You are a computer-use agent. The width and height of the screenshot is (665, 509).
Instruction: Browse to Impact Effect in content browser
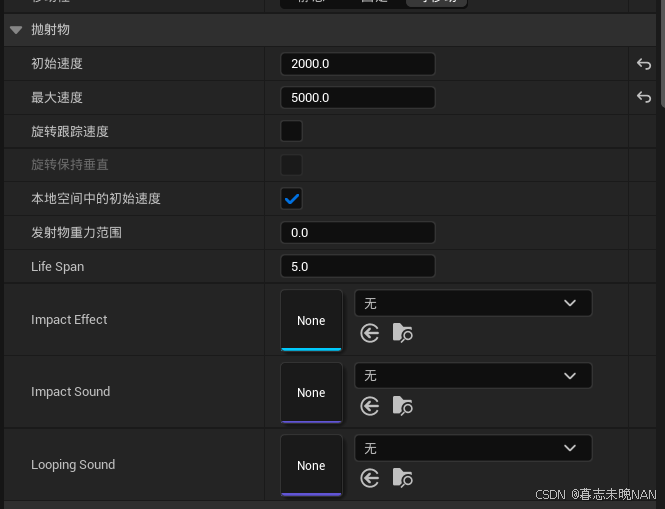[x=402, y=333]
